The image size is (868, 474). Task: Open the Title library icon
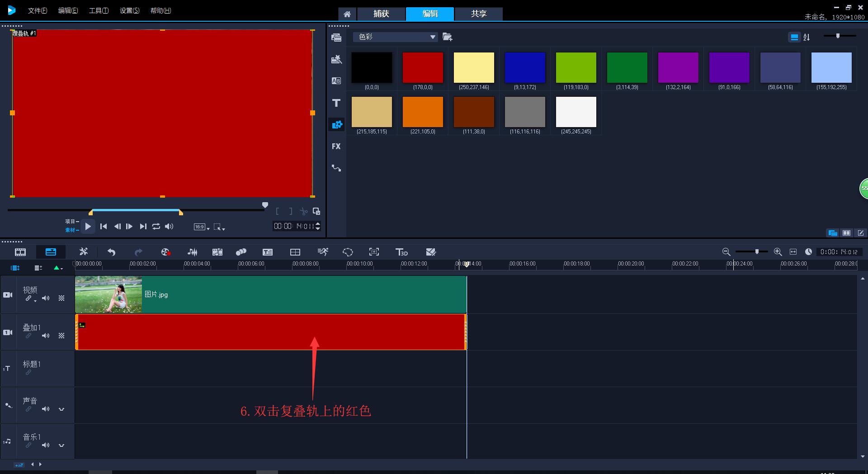[336, 103]
